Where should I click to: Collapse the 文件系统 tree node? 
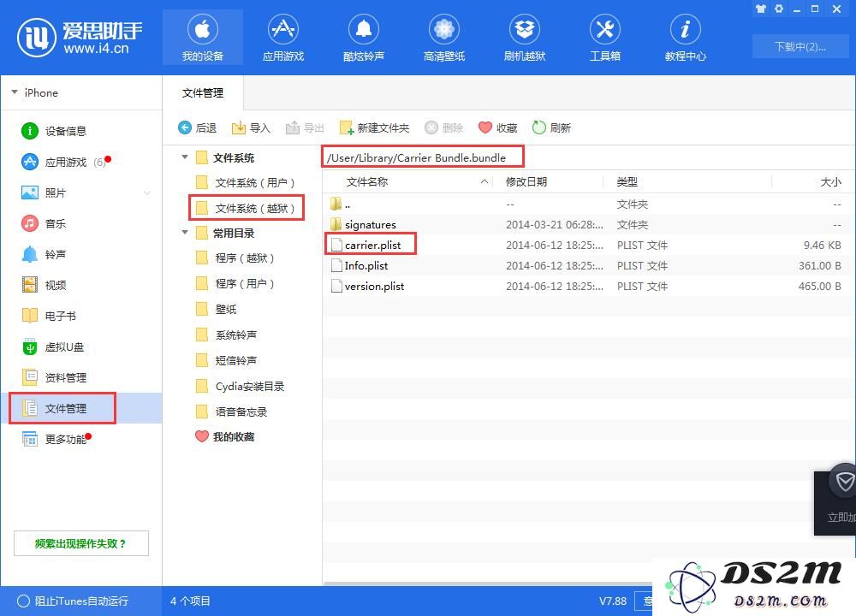[185, 157]
